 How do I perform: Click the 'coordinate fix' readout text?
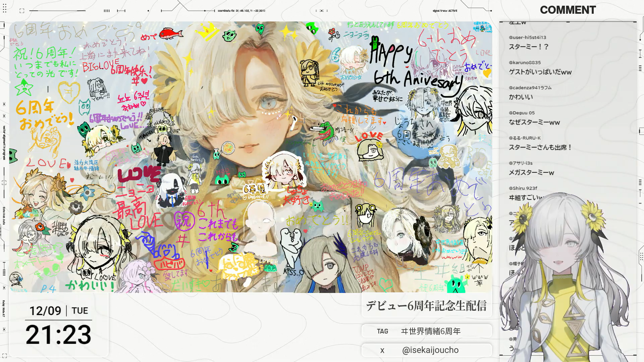click(241, 11)
